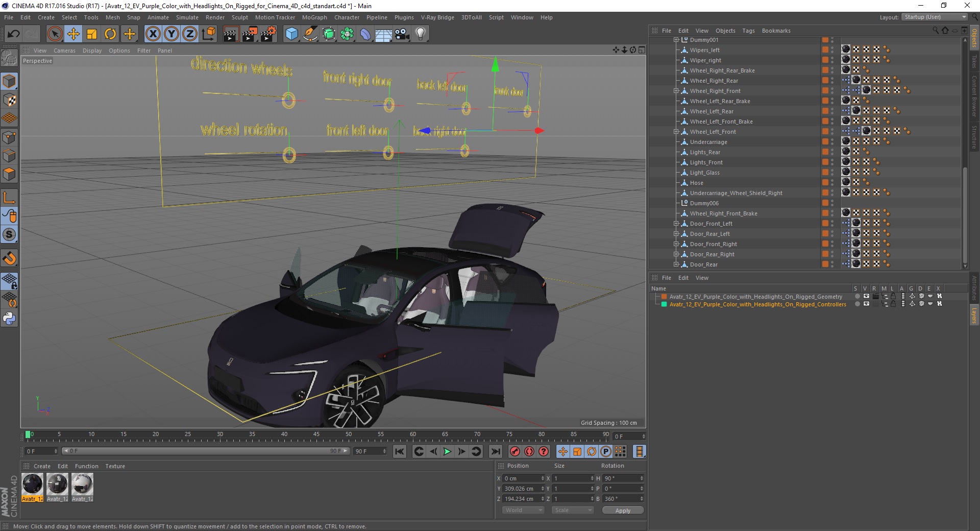Open the vertical Takes tab
This screenshot has height=531, width=980.
(x=974, y=62)
